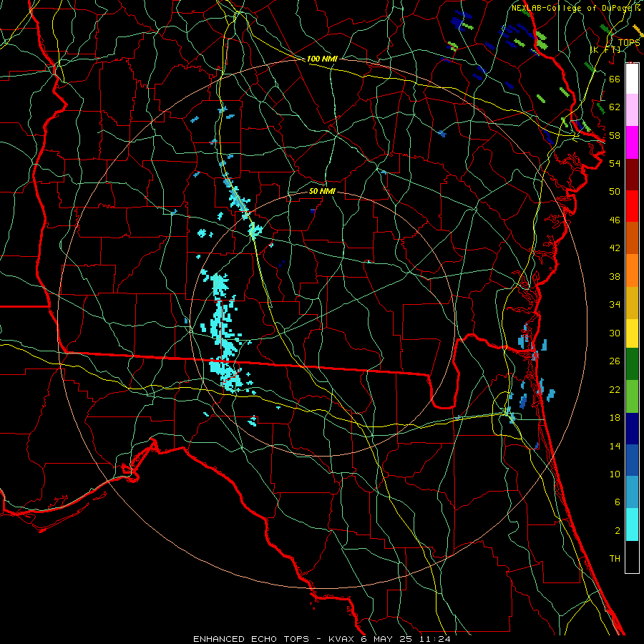The width and height of the screenshot is (644, 644).
Task: Click the 50 NMI range ring label
Action: click(x=322, y=191)
